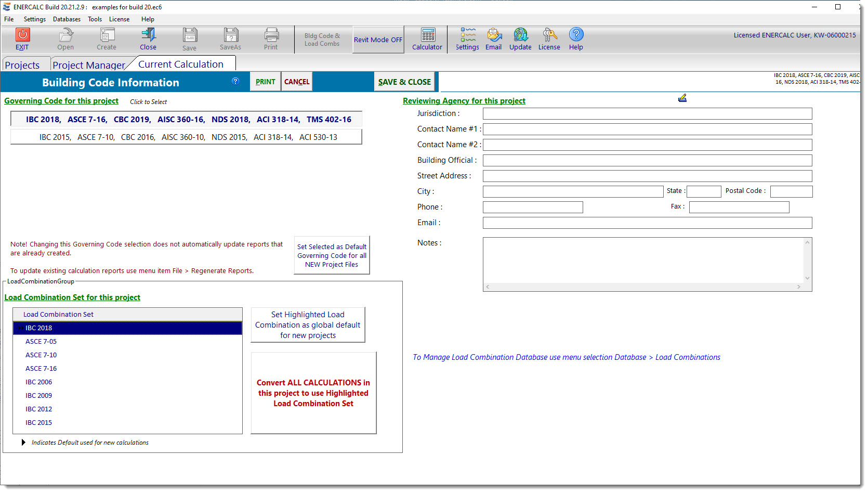Click the Phone input field
Viewport: 868px width, 493px height.
click(533, 207)
